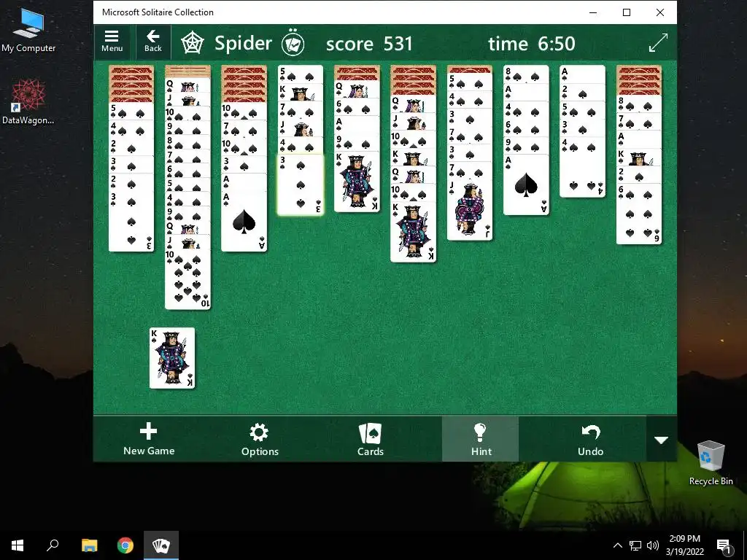Open the Menu hamburger button
This screenshot has height=560, width=747.
pos(112,42)
